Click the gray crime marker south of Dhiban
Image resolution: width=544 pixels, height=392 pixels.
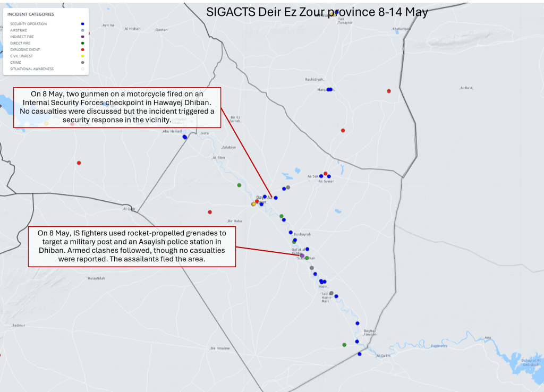click(x=311, y=268)
